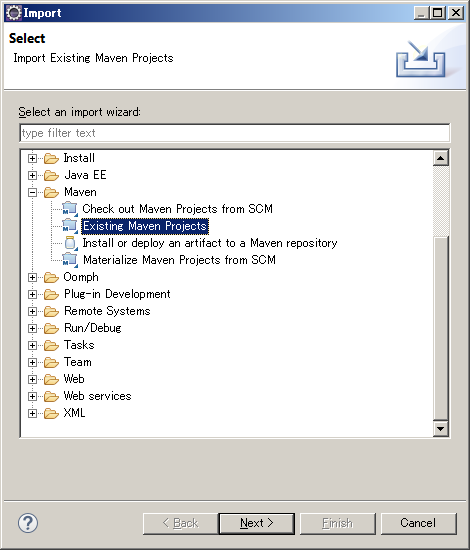
Task: Click the Check out Maven Projects from SCM icon
Action: (70, 209)
